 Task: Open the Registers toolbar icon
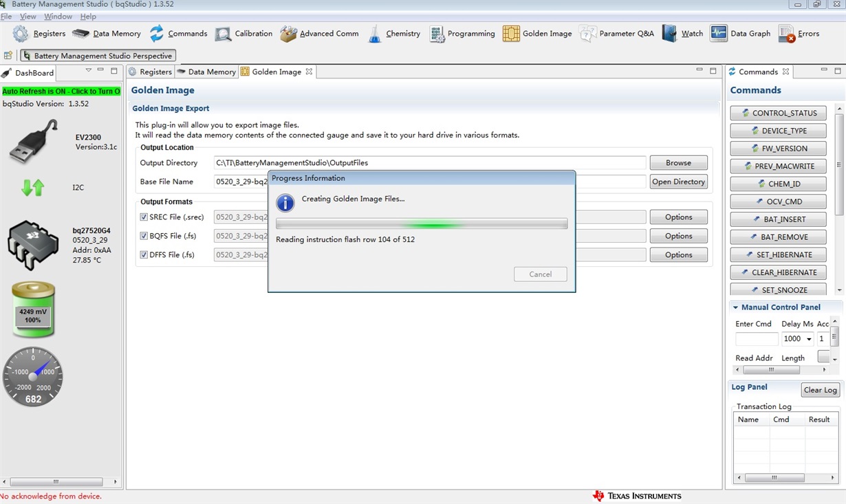click(x=39, y=34)
